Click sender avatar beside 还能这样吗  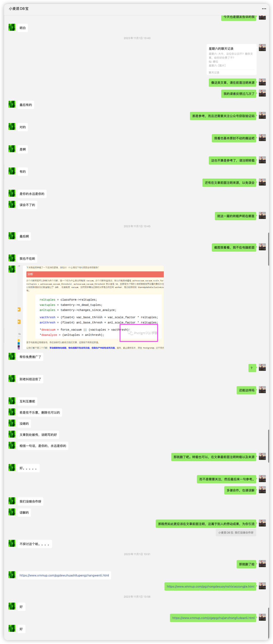tap(262, 390)
